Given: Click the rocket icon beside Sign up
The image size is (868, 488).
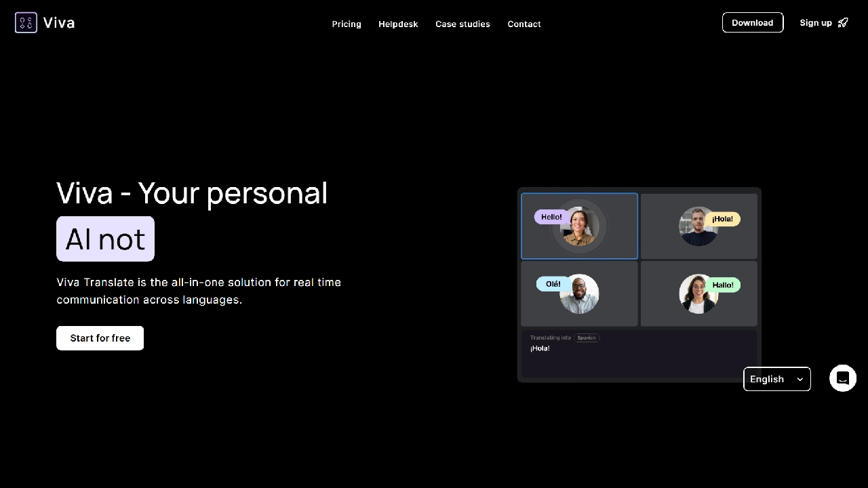Looking at the screenshot, I should coord(843,23).
